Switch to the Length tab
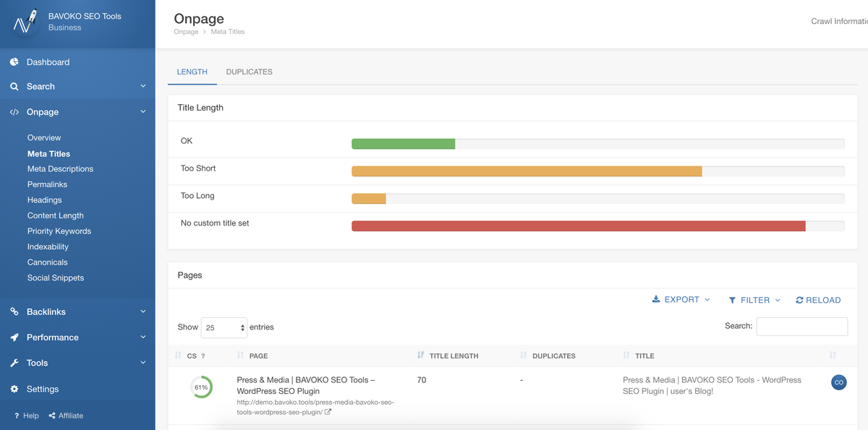The height and width of the screenshot is (430, 868). click(x=192, y=72)
